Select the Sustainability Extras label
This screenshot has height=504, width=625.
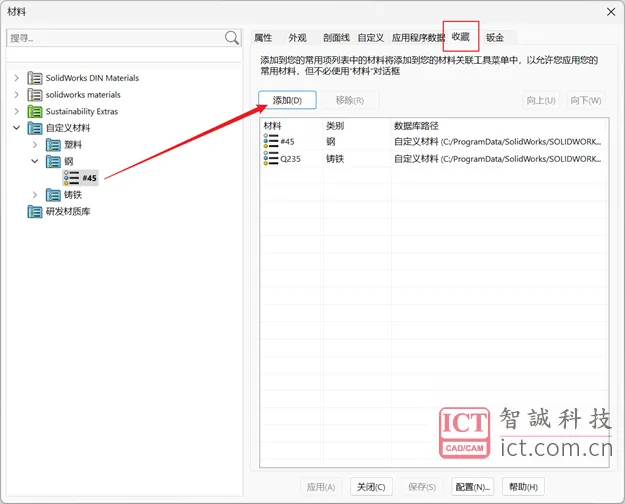click(82, 111)
